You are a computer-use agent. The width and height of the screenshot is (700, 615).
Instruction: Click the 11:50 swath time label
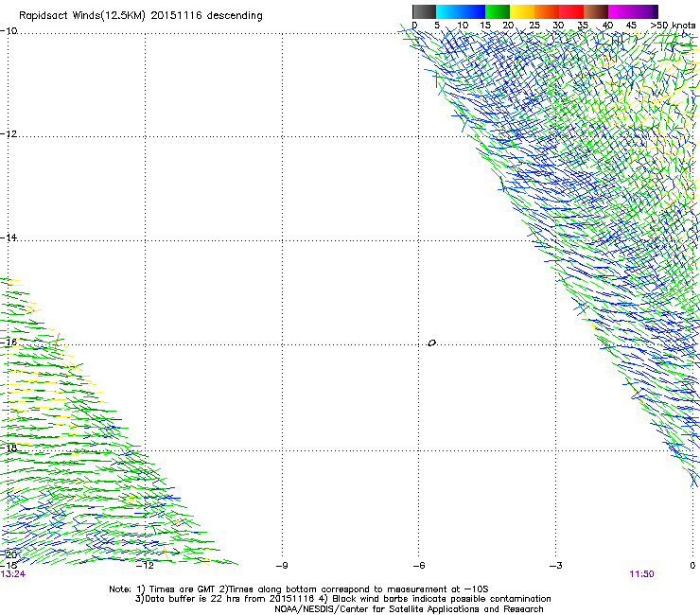[x=641, y=574]
